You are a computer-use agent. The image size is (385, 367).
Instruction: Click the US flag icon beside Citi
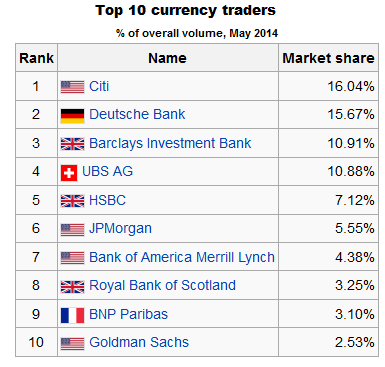click(72, 87)
